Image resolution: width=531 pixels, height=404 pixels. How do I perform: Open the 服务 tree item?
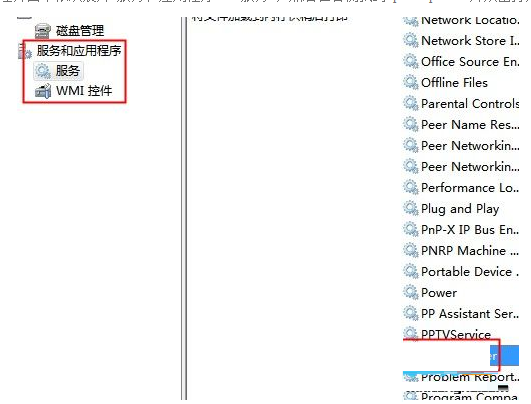68,71
